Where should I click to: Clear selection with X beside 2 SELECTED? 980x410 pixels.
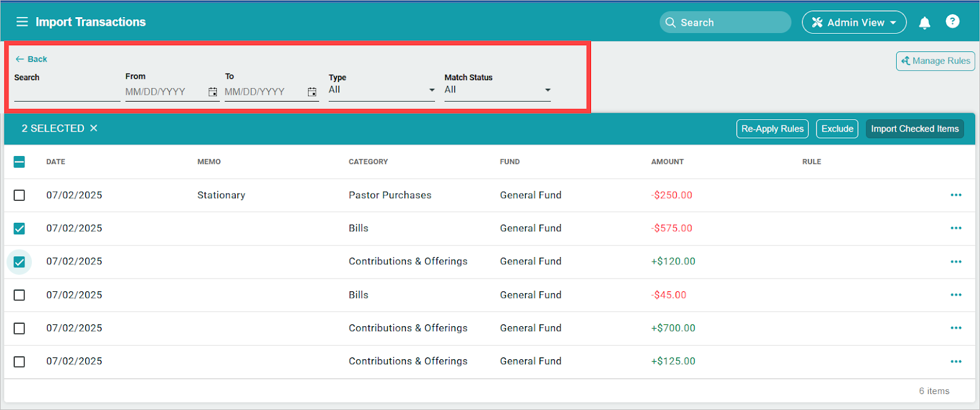tap(94, 129)
